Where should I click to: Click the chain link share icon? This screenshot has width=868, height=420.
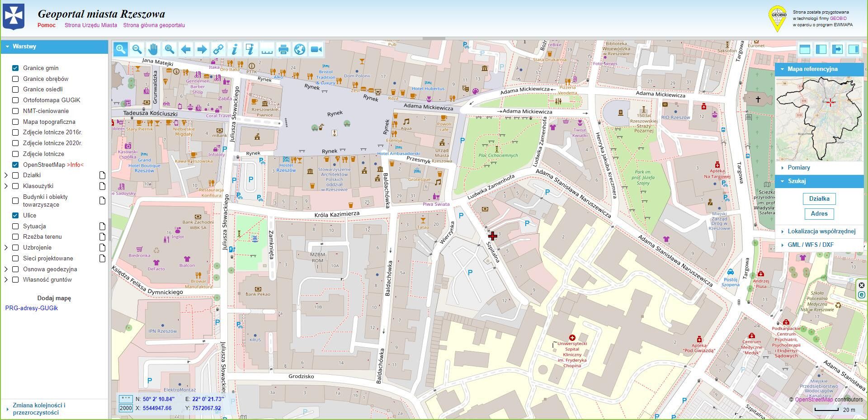(218, 49)
